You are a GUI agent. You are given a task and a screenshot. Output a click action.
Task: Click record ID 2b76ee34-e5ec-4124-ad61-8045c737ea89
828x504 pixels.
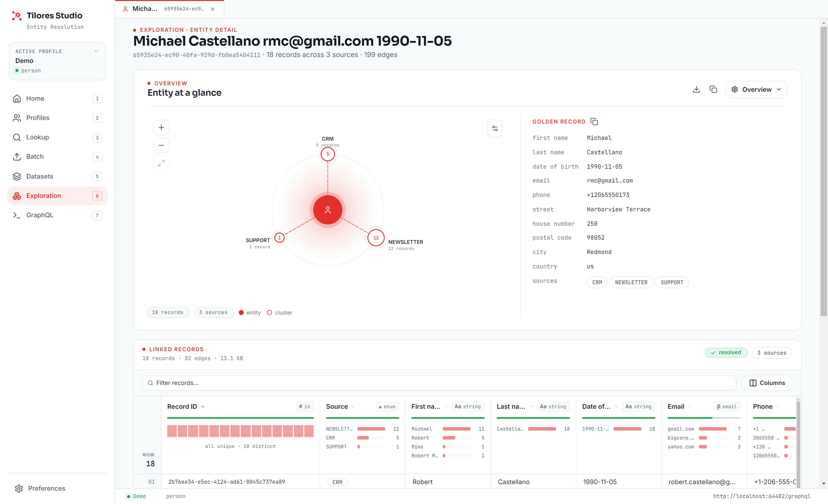tap(227, 482)
